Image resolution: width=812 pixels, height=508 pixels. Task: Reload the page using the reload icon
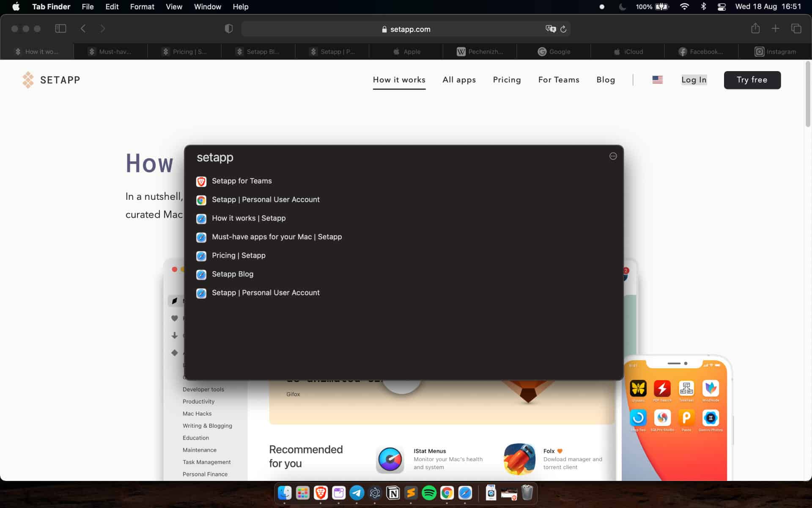coord(564,29)
